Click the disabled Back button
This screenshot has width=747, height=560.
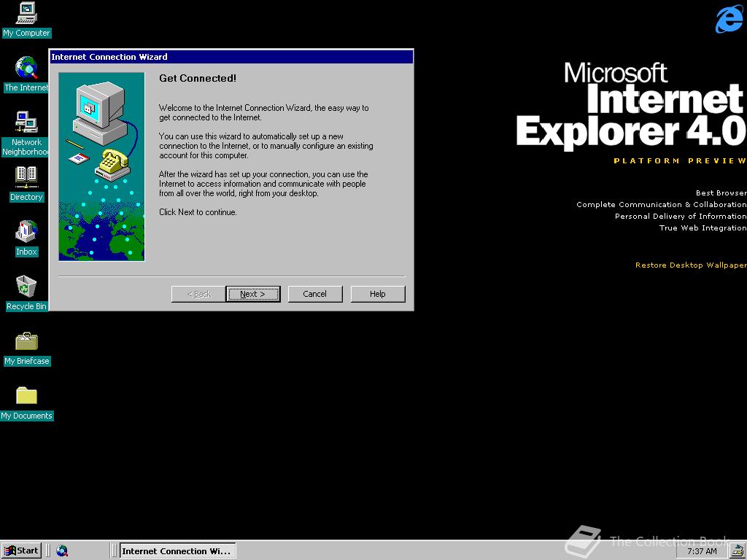point(198,294)
